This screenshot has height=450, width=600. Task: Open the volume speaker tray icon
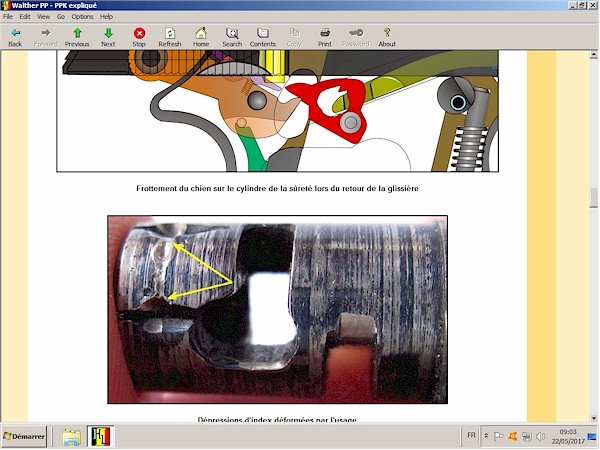540,436
